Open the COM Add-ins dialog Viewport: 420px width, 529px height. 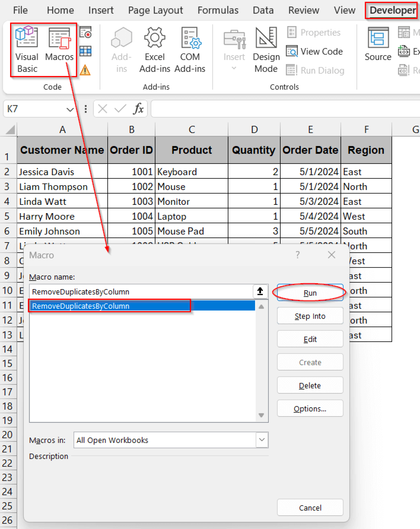tap(190, 49)
